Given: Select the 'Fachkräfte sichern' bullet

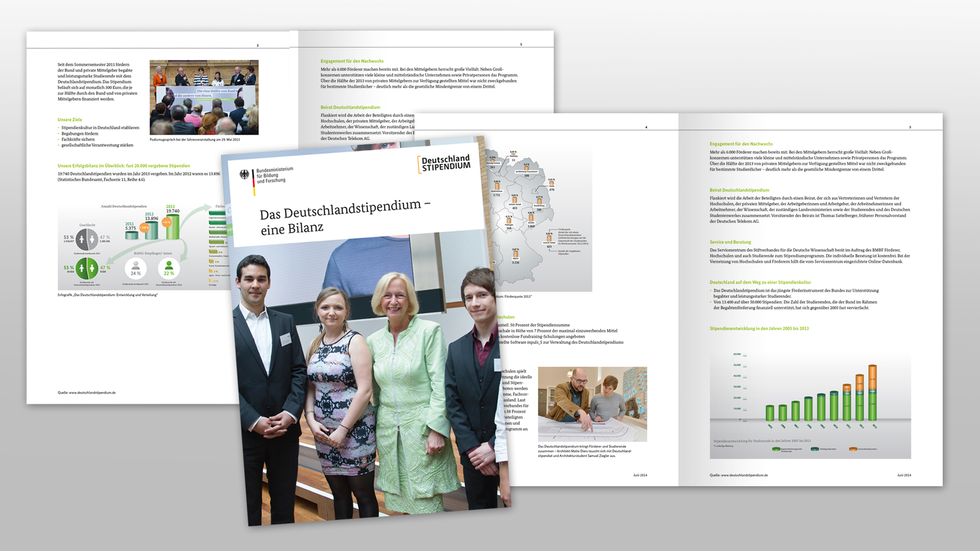Looking at the screenshot, I should pos(78,139).
